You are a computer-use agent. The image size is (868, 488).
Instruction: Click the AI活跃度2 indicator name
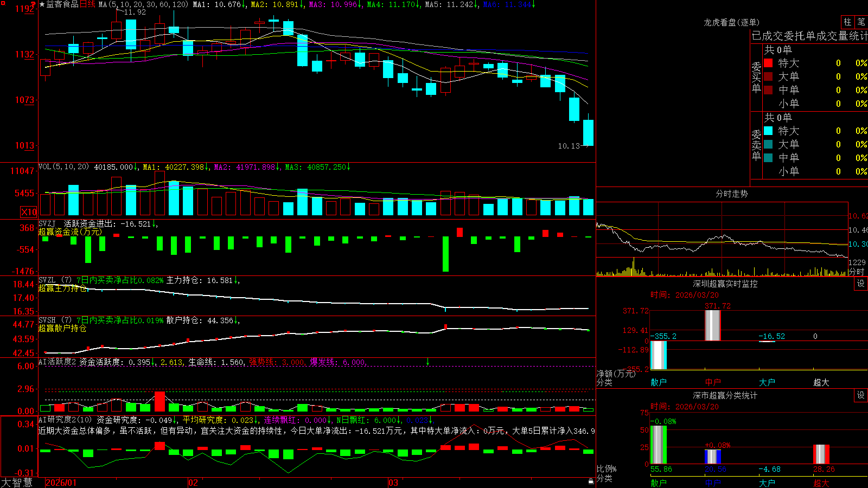[x=57, y=362]
